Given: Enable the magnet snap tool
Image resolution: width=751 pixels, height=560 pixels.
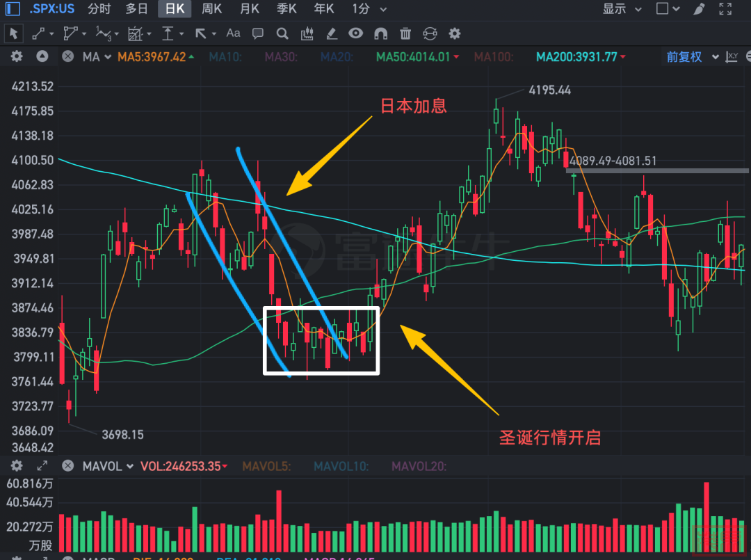Looking at the screenshot, I should click(380, 33).
